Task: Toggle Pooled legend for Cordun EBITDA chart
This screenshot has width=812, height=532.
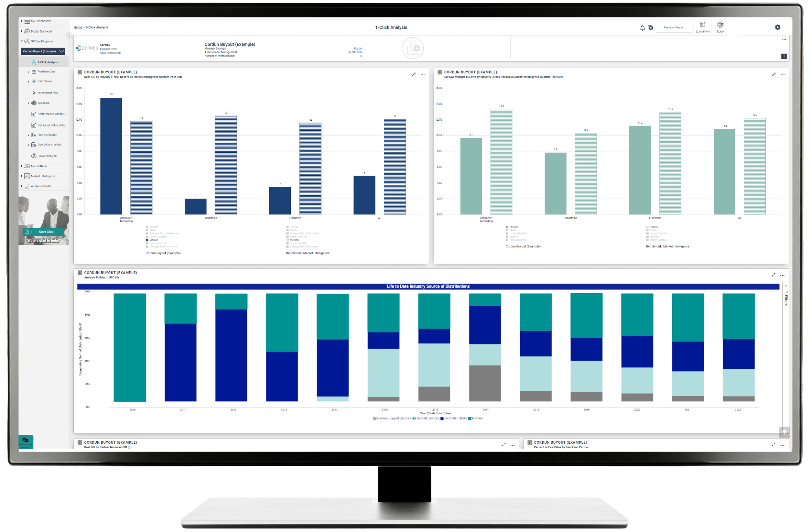Action: click(512, 227)
